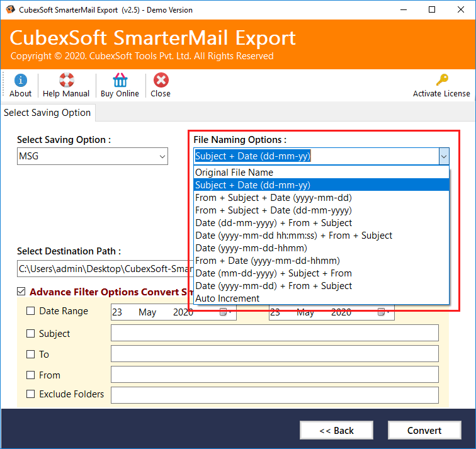Click the << Back button
The image size is (476, 449).
pyautogui.click(x=336, y=430)
